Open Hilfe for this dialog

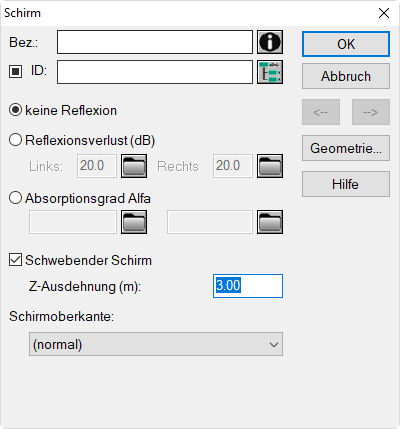[346, 184]
